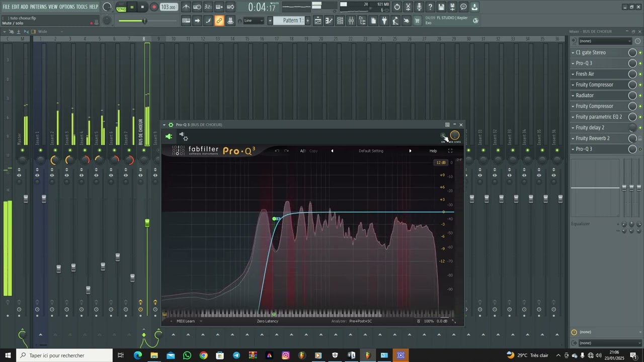Toggle Pro-Q 3 full screen icon
The width and height of the screenshot is (644, 362).
pos(450,151)
